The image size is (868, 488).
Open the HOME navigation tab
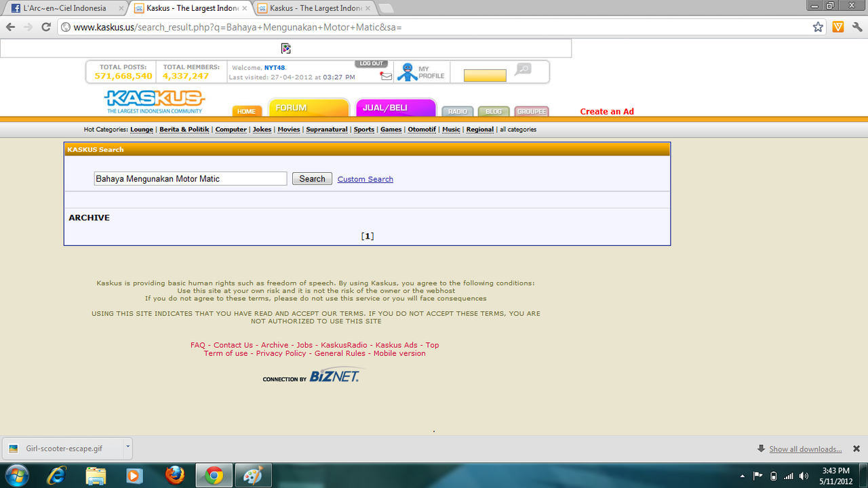[x=247, y=111]
